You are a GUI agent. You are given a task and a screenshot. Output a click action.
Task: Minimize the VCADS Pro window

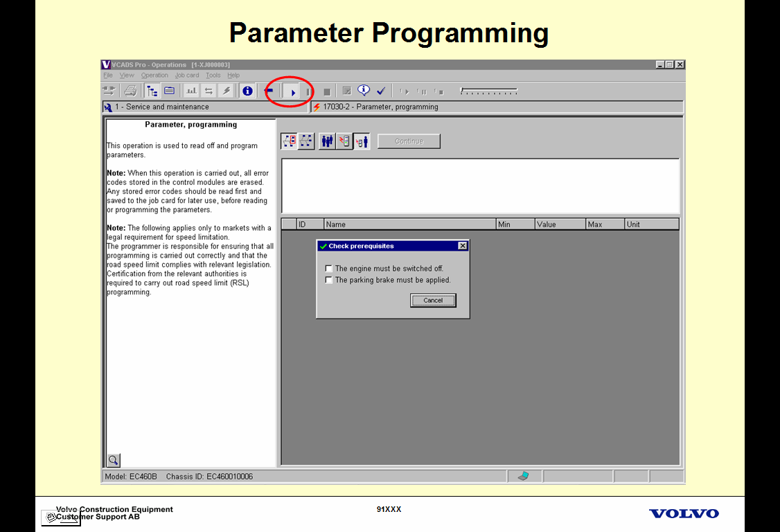point(660,64)
